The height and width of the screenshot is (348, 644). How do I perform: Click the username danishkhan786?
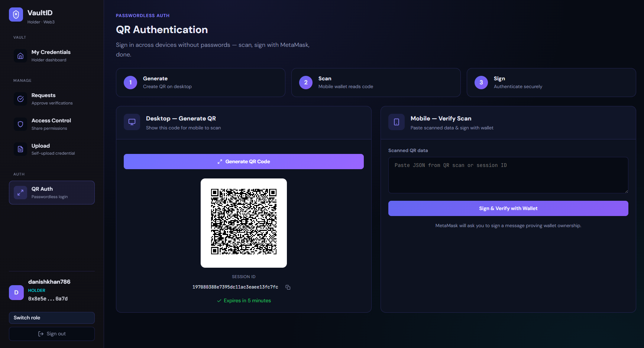(49, 282)
